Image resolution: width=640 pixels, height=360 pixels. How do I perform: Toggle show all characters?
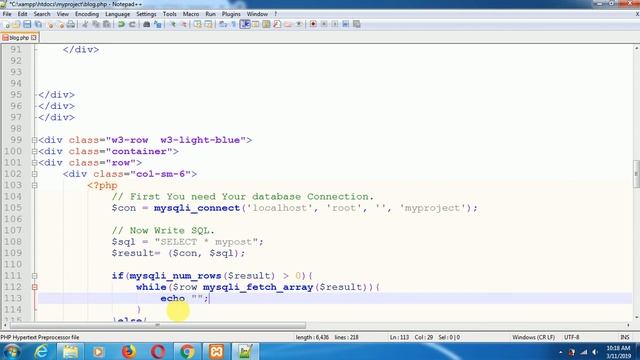[x=233, y=24]
